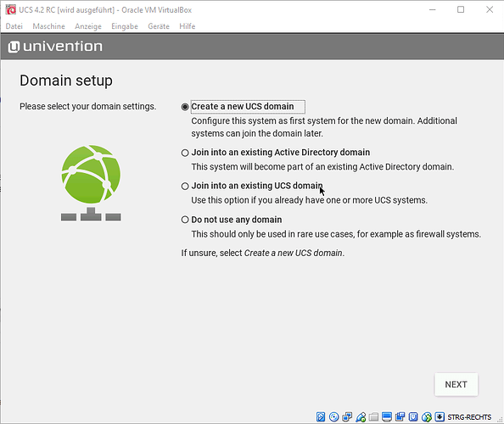Click description 'This system will become part of' text
This screenshot has height=424, width=504.
(322, 167)
